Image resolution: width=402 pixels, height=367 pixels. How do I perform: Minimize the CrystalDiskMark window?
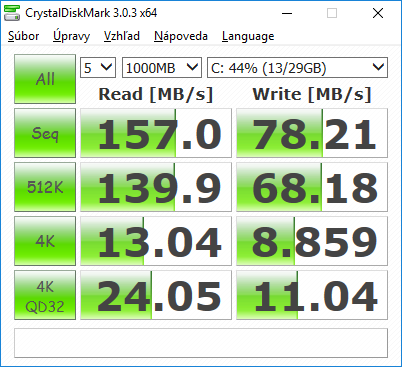[x=287, y=13]
